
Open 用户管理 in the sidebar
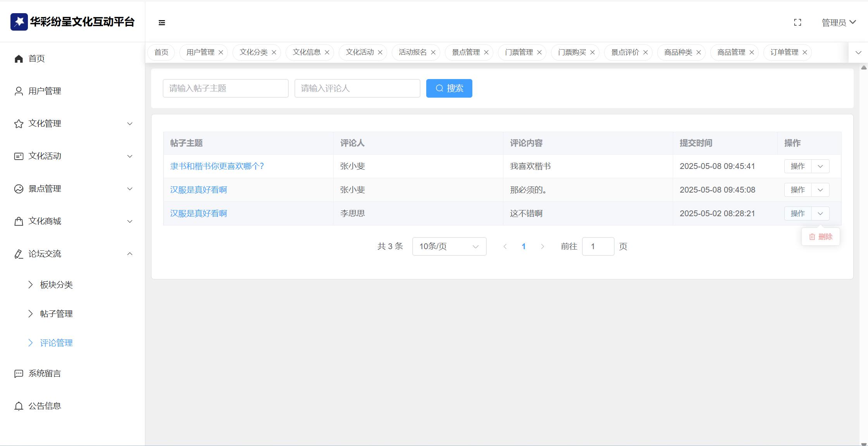click(45, 91)
